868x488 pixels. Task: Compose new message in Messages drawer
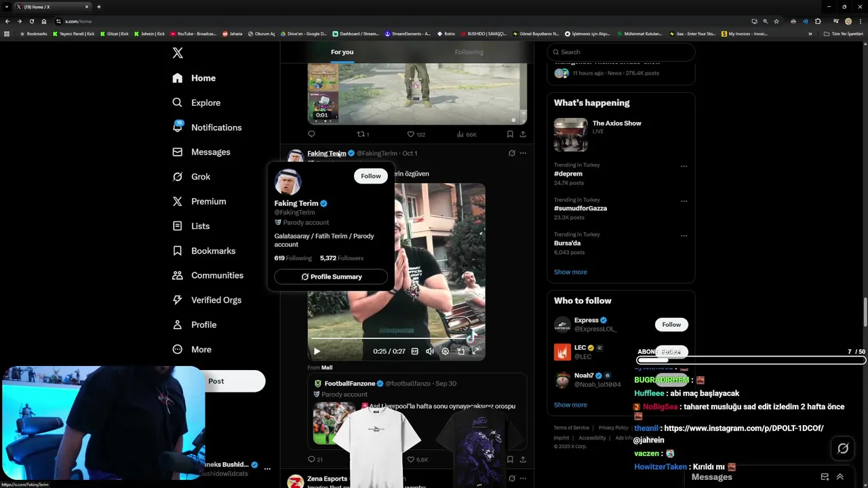825,477
